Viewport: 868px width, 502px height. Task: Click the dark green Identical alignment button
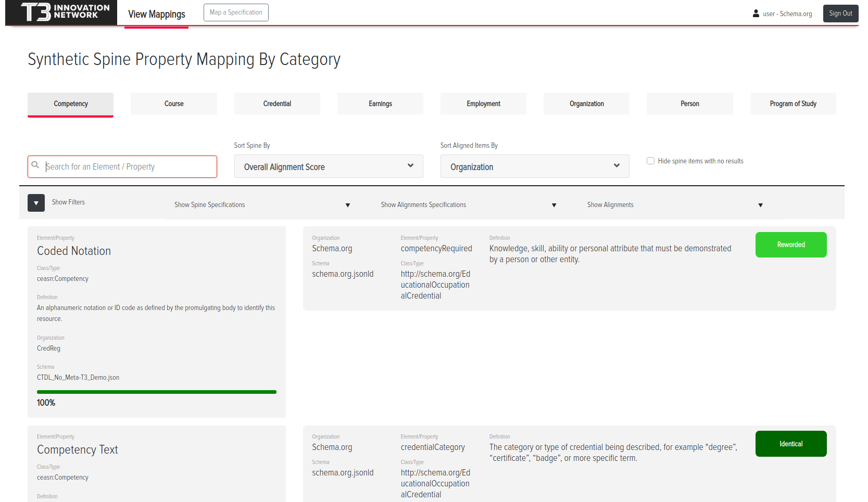(x=791, y=444)
